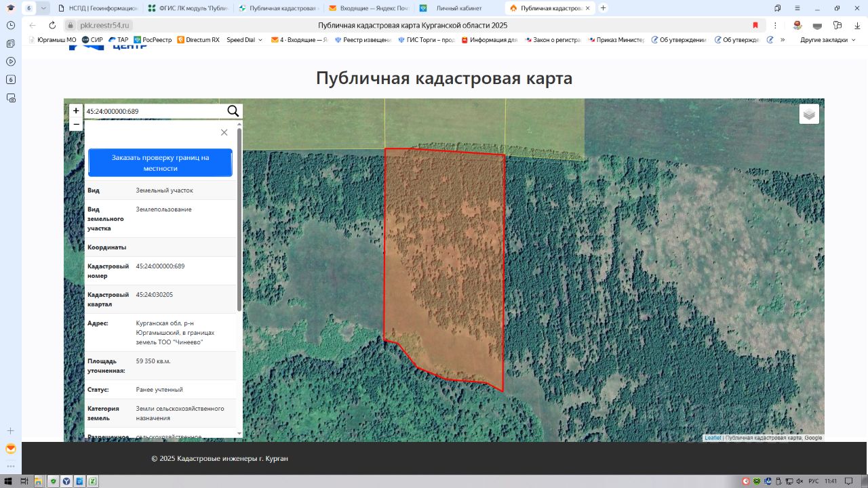Open the map layers control
The height and width of the screenshot is (488, 868).
(809, 114)
